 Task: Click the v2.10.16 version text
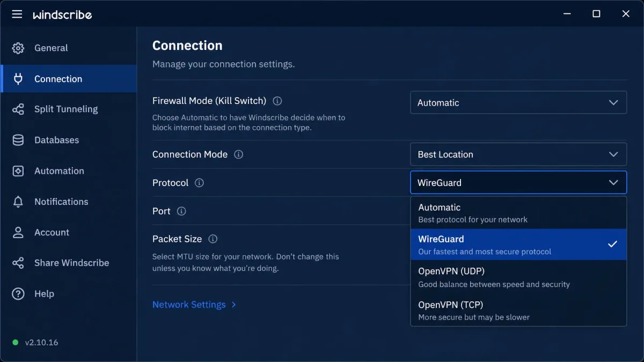[41, 343]
